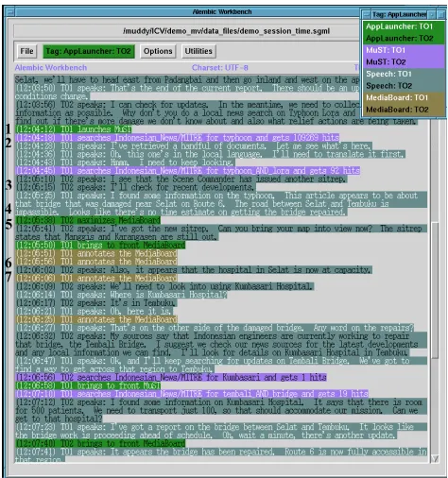The width and height of the screenshot is (448, 478).
Task: Select MediaBoard: TO2 tag
Action: [404, 110]
